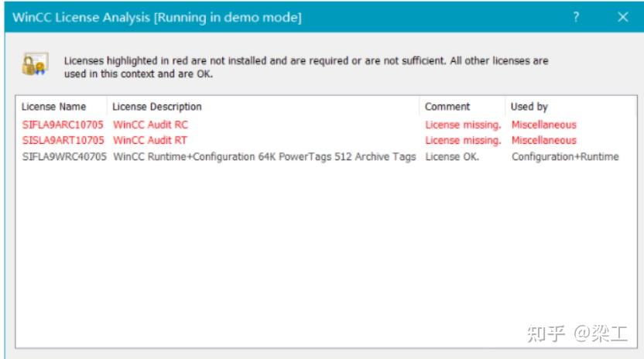Click License missing comment for Audit RC
Image resolution: width=644 pixels, height=359 pixels.
pyautogui.click(x=463, y=125)
